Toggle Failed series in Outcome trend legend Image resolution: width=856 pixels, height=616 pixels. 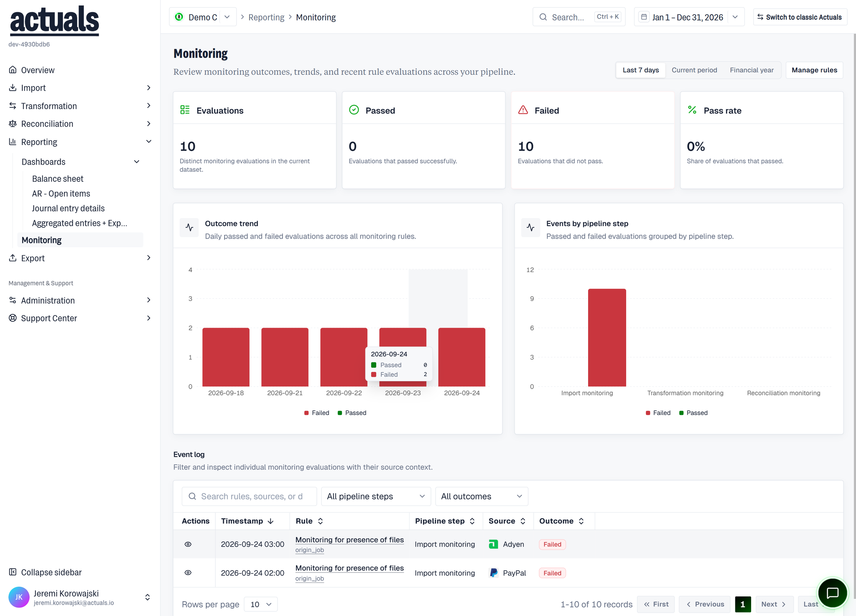click(x=317, y=413)
